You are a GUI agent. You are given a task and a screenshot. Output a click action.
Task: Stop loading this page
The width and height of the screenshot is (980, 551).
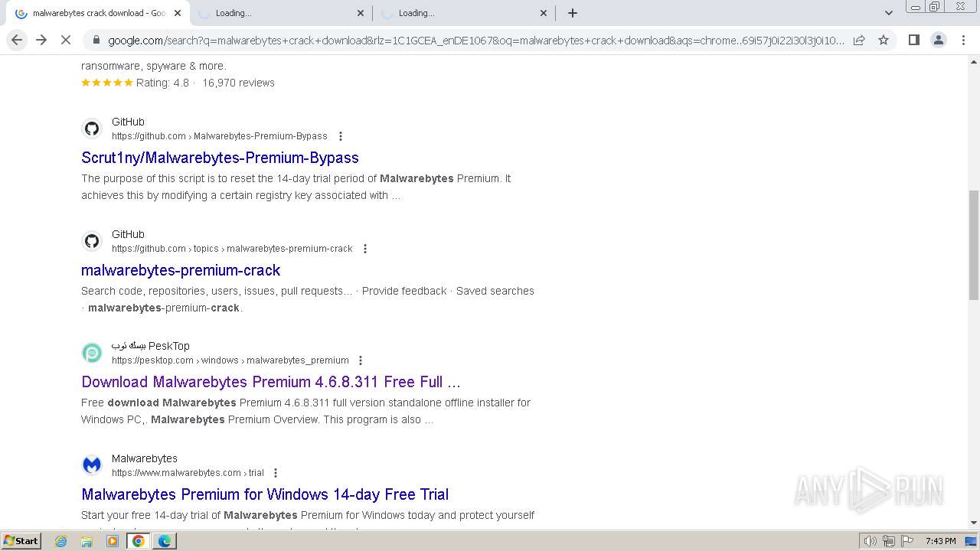[66, 40]
